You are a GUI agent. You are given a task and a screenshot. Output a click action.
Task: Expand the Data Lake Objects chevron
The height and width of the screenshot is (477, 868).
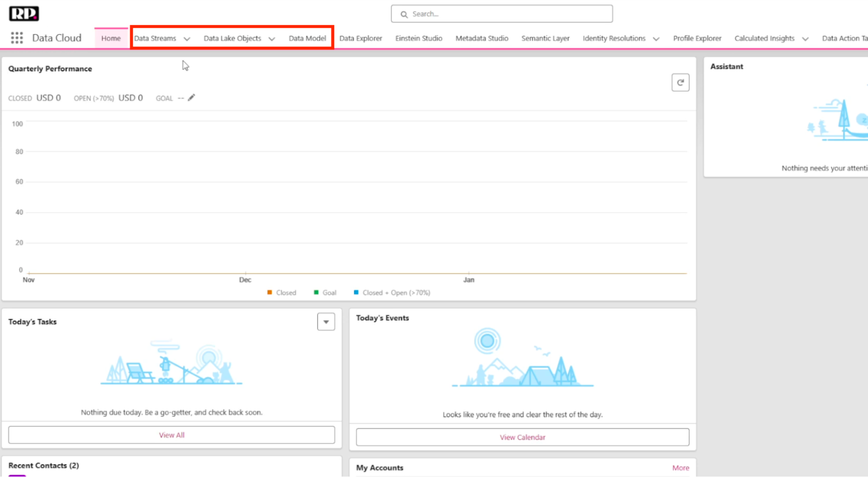[x=272, y=39]
